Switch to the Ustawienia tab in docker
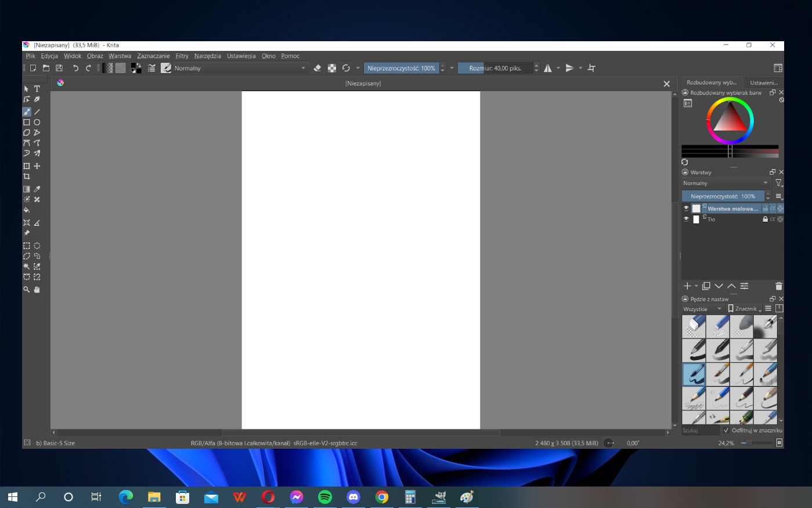 click(x=763, y=82)
